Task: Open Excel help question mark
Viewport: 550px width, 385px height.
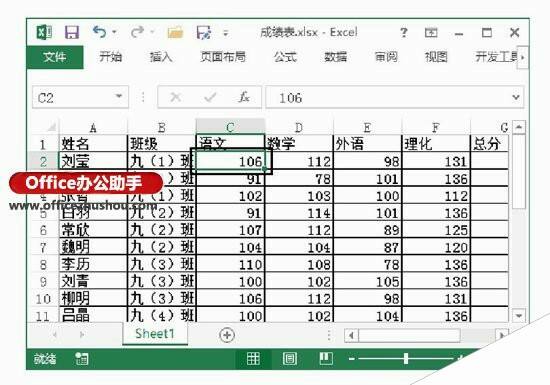Action: [x=404, y=33]
